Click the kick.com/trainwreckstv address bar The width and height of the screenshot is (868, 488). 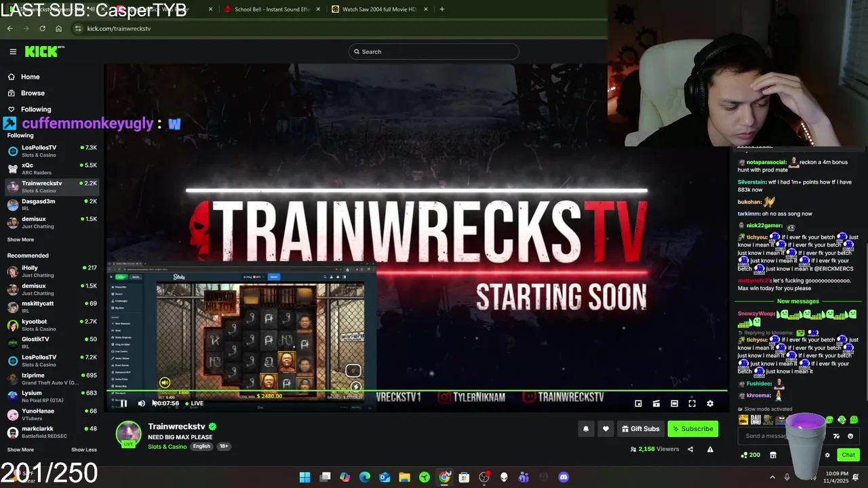point(339,28)
